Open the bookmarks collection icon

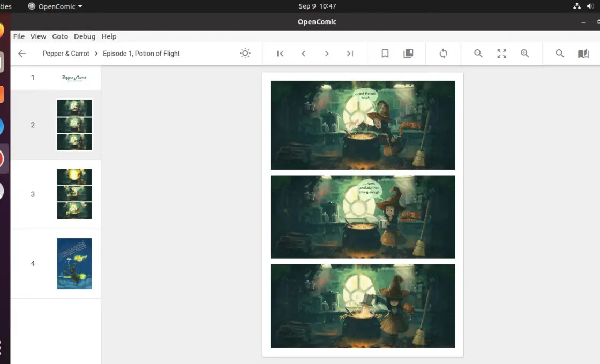[408, 54]
